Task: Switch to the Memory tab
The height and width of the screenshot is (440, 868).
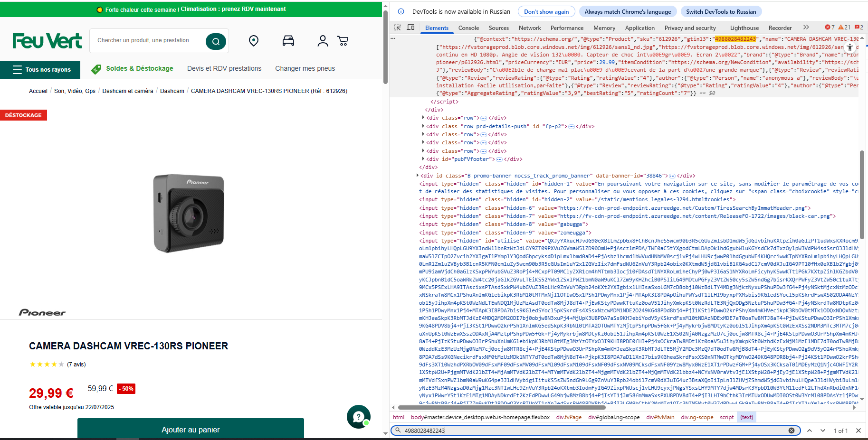Action: click(604, 28)
